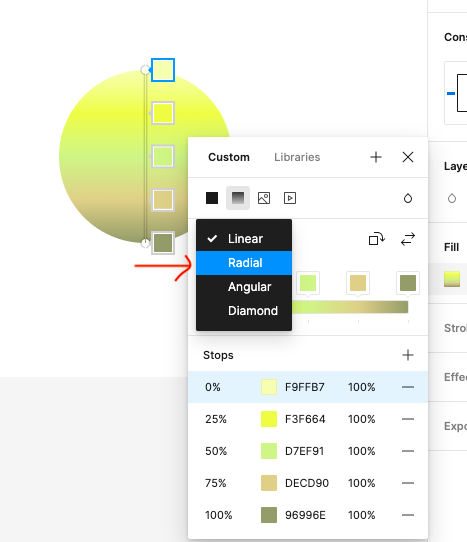The width and height of the screenshot is (467, 542).
Task: Choose Angular gradient type
Action: [244, 287]
